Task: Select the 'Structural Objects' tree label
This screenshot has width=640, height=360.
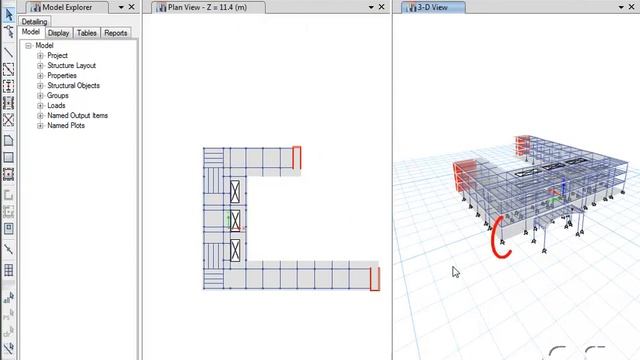Action: point(73,86)
